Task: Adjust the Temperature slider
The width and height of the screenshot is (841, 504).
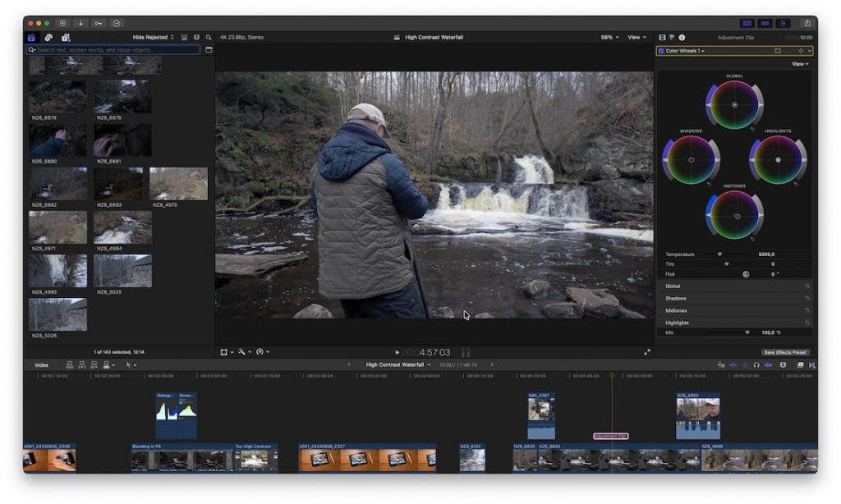Action: pyautogui.click(x=719, y=254)
